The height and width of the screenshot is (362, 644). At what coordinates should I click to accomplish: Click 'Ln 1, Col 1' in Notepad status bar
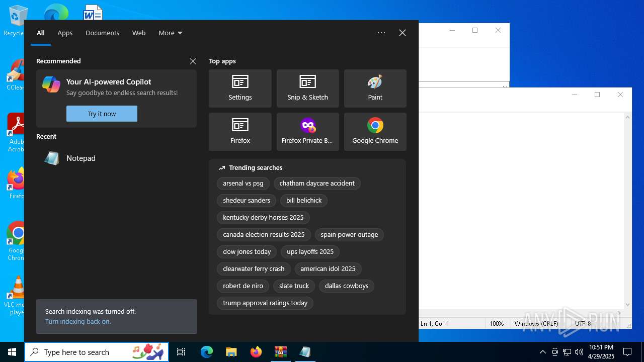coord(434,324)
